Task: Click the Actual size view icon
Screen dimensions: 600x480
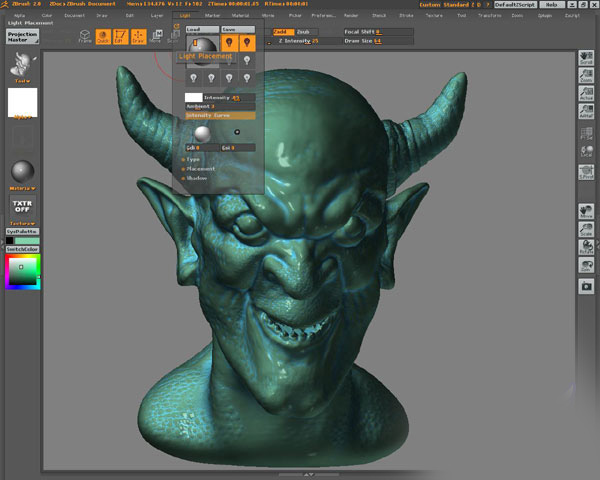Action: (x=586, y=93)
